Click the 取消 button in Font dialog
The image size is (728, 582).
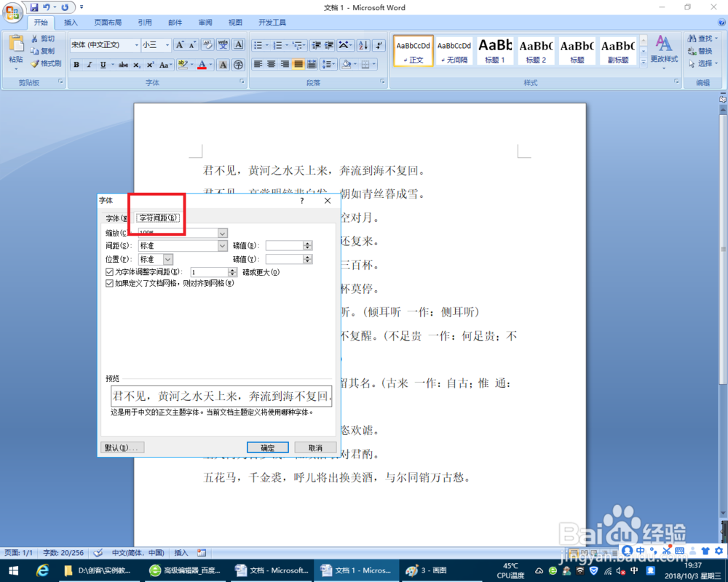coord(315,447)
